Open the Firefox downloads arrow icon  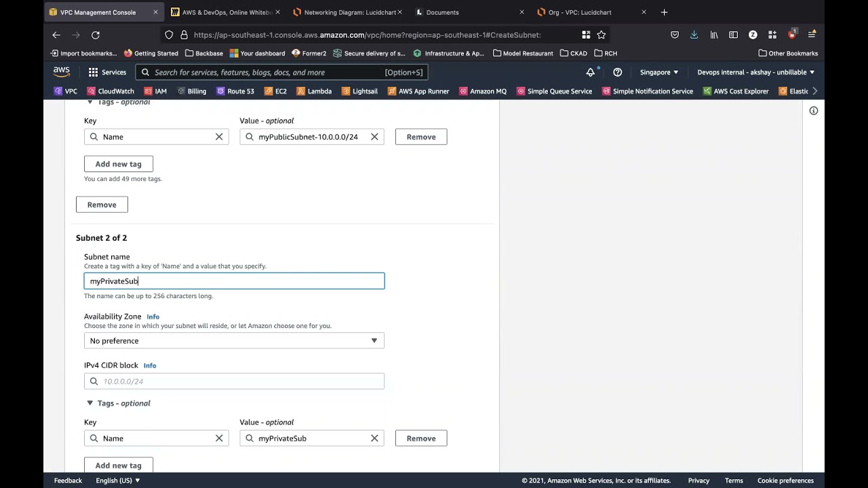click(x=694, y=35)
